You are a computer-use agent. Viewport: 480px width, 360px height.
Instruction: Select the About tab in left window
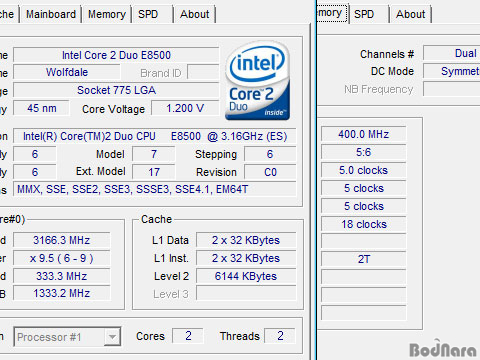195,14
